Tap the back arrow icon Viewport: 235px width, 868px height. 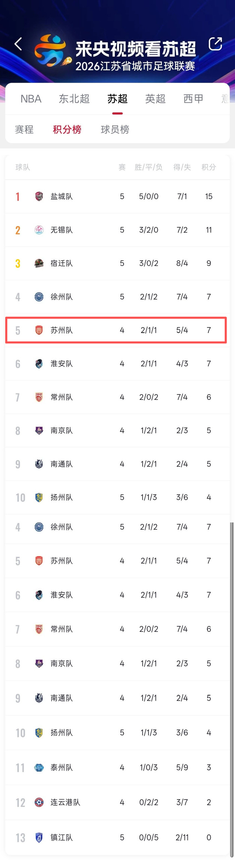18,44
